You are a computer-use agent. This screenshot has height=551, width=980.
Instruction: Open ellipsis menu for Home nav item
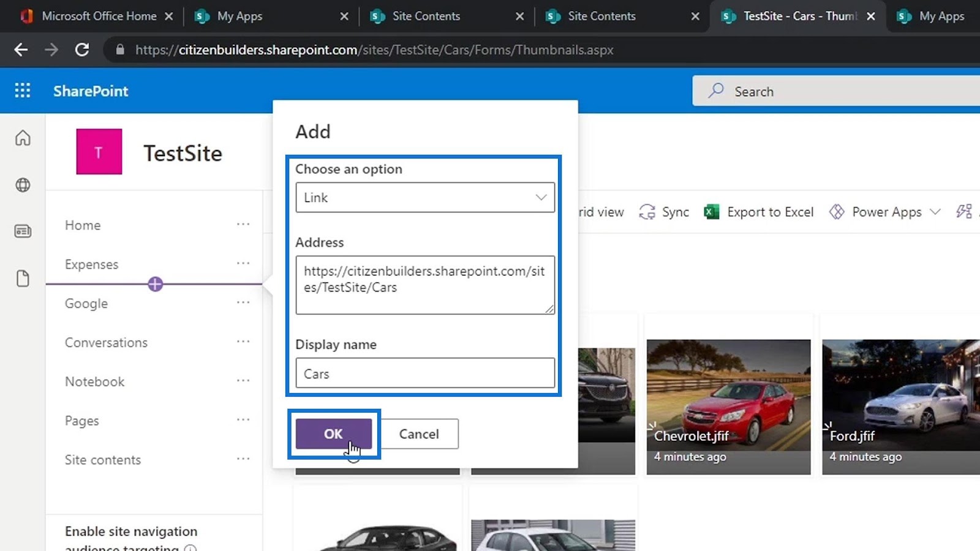(x=243, y=224)
